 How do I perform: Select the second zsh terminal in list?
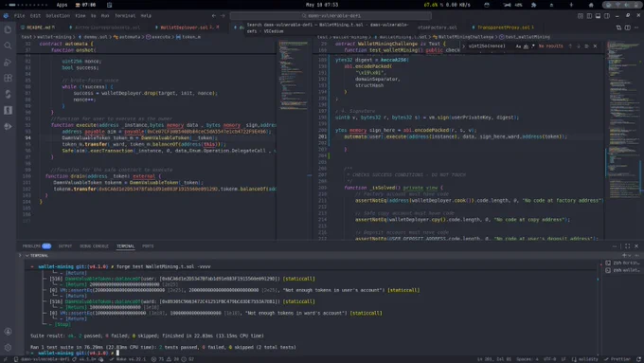[x=622, y=270]
